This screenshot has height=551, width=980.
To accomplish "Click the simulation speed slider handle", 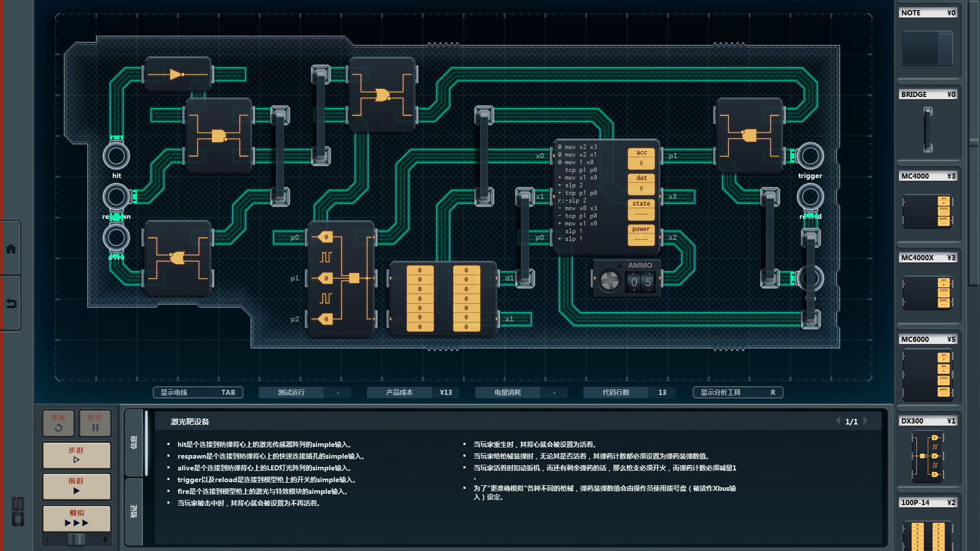I will tap(77, 539).
